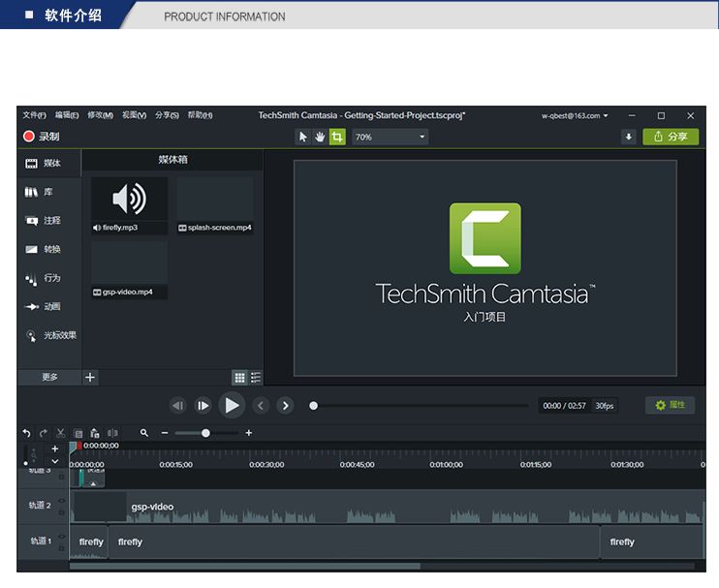Image resolution: width=719 pixels, height=588 pixels.
Task: Open the 帮助(H) menu
Action: [200, 115]
